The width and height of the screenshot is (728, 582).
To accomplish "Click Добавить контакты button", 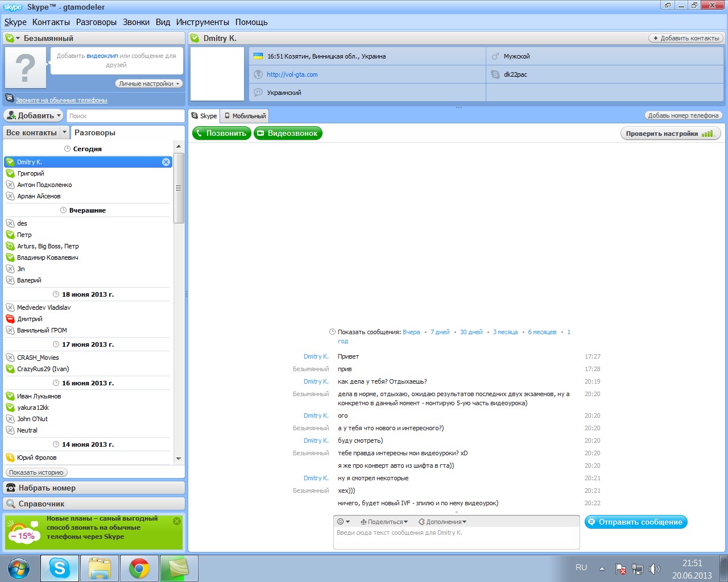I will 686,38.
